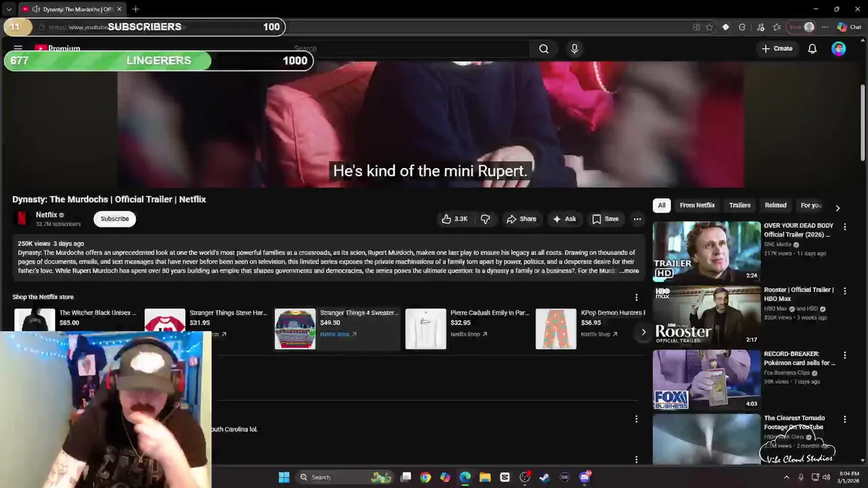Open Edge favorites list icon
The height and width of the screenshot is (488, 868).
[x=776, y=27]
